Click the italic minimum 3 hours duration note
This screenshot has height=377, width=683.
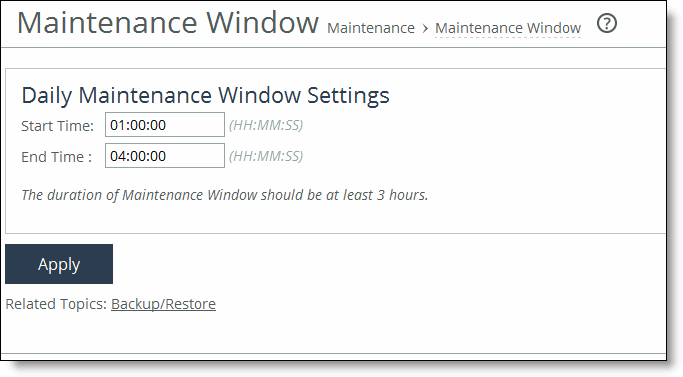click(x=225, y=195)
